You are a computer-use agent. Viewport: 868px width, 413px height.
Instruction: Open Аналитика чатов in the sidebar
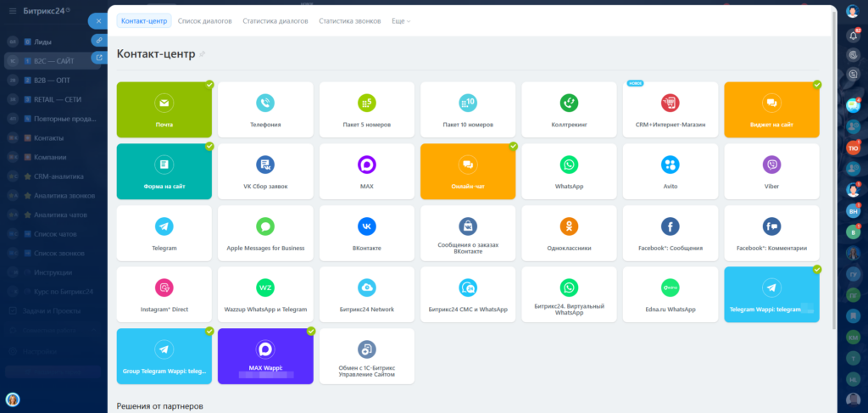click(x=53, y=215)
